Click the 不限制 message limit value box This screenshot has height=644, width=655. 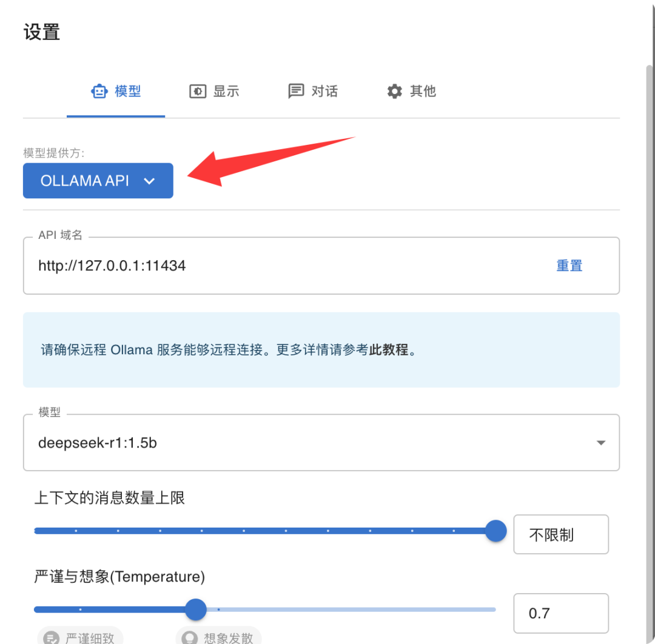tap(560, 535)
